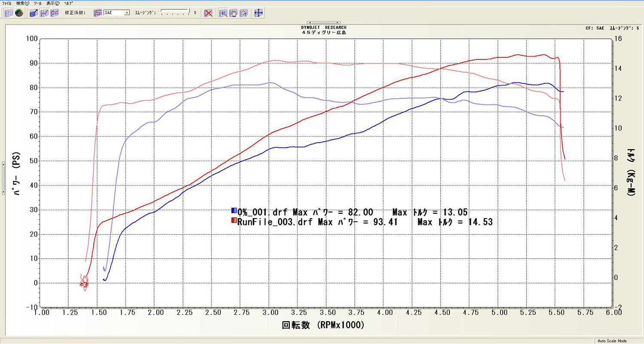Click the blue 0%_001.drf legend swatch
The width and height of the screenshot is (644, 344).
234,211
